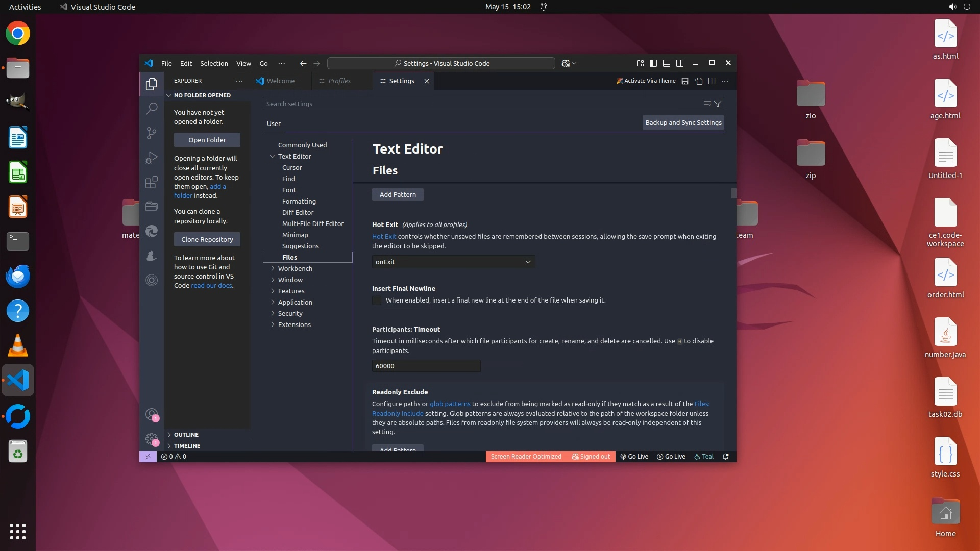
Task: Open the Hot Exit onExit dropdown
Action: 453,262
